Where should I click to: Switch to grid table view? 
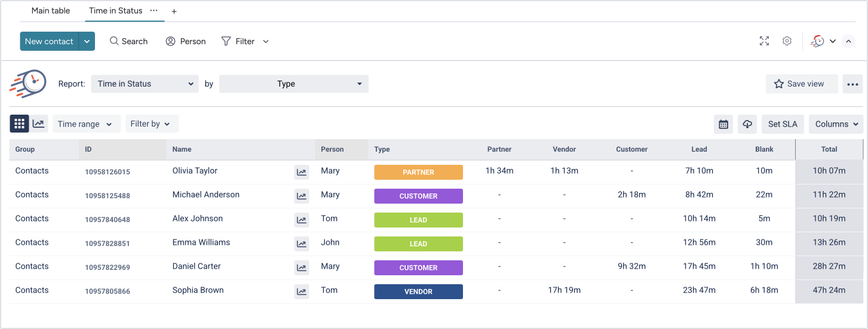[x=19, y=124]
